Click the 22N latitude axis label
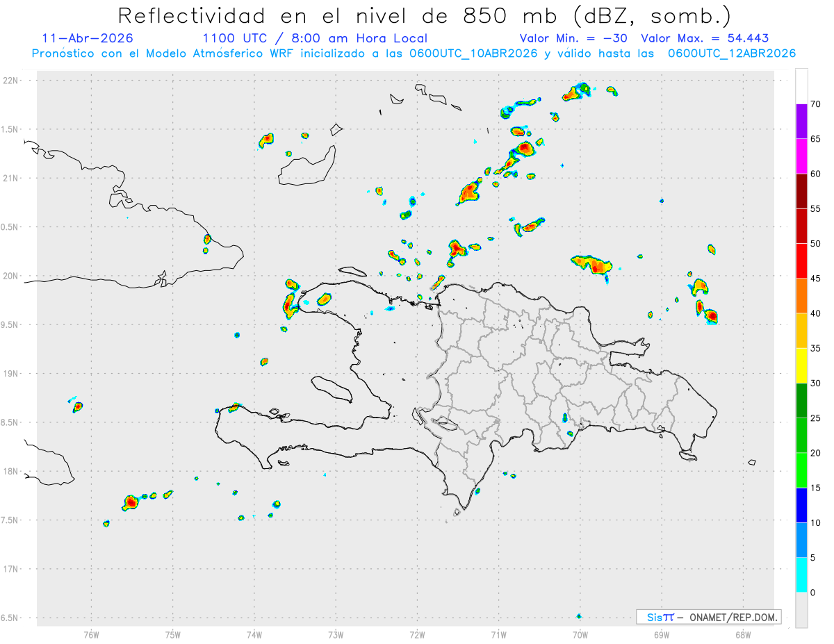This screenshot has width=834, height=644. 13,80
